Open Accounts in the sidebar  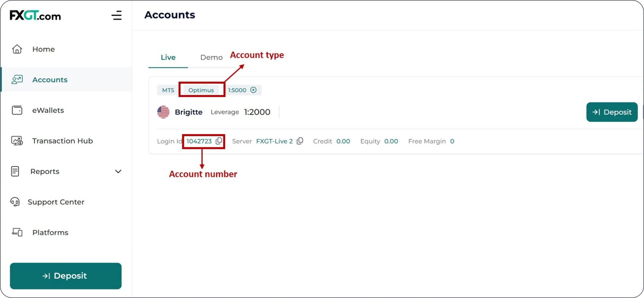(50, 80)
